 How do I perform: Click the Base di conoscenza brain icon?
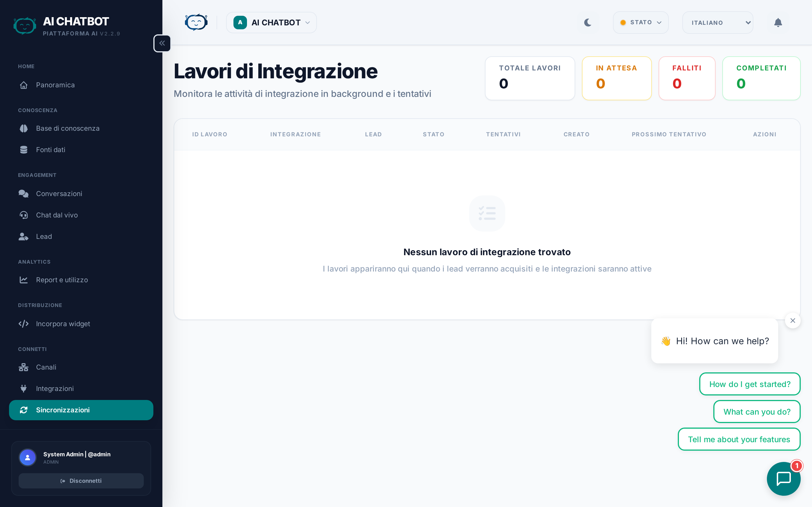(23, 128)
